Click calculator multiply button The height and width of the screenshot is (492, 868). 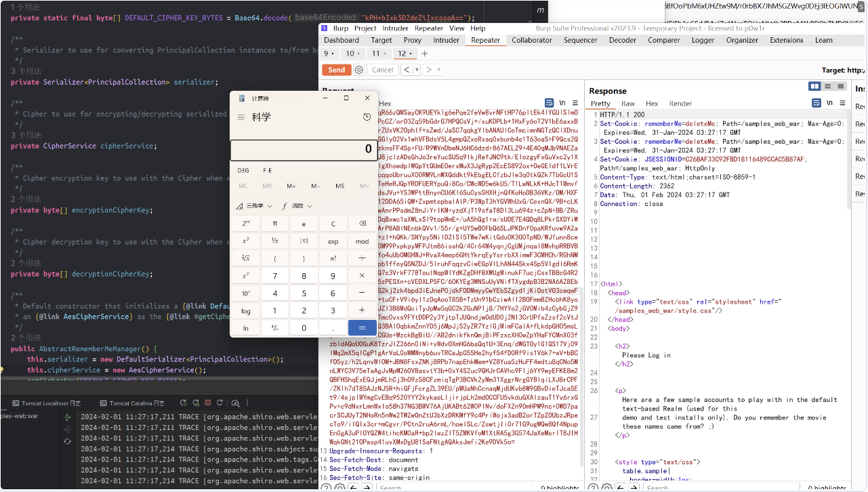[362, 276]
